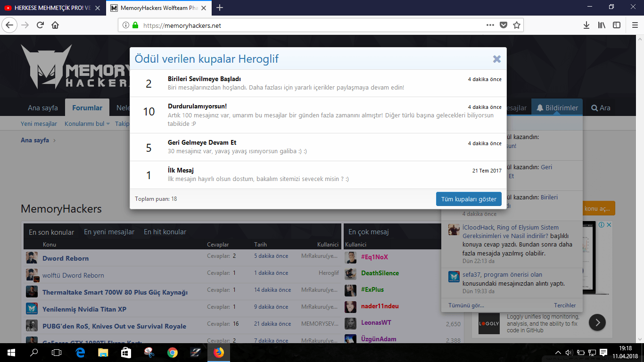
Task: Open the Forumlar navigation tab
Action: click(87, 108)
